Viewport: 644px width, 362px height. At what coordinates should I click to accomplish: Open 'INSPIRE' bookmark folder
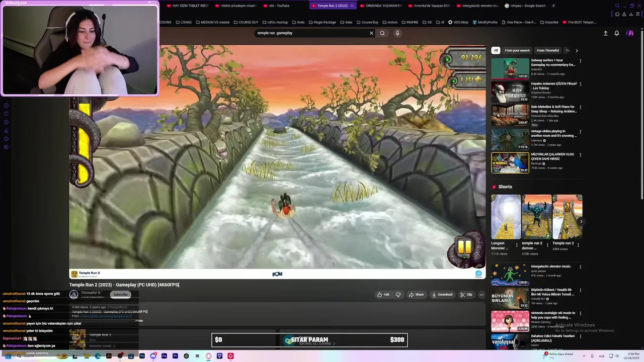tap(410, 22)
